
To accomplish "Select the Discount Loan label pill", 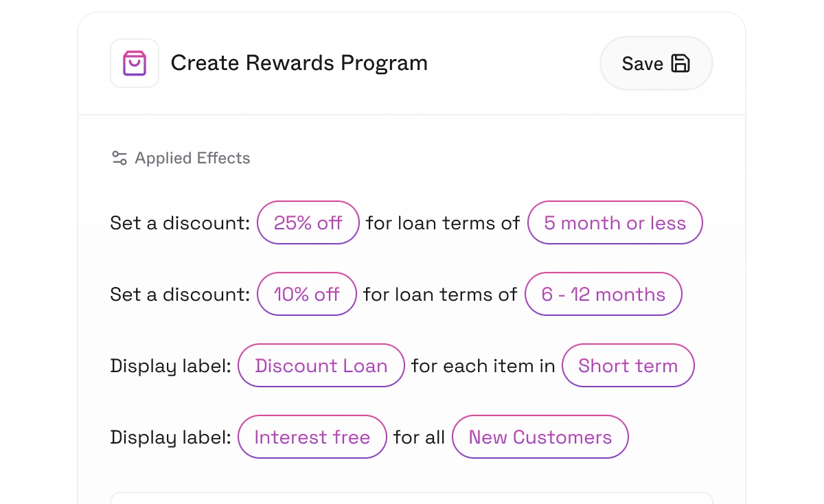I will pos(321,365).
